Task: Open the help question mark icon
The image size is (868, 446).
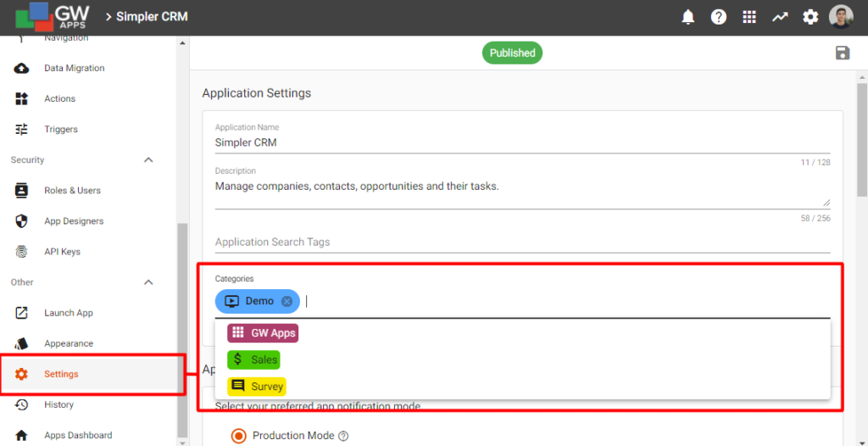Action: click(719, 17)
